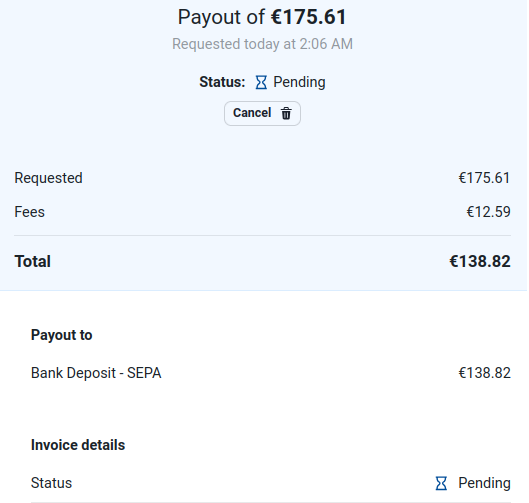Click the bold €138.82 total amount
529x503 pixels.
(x=480, y=261)
